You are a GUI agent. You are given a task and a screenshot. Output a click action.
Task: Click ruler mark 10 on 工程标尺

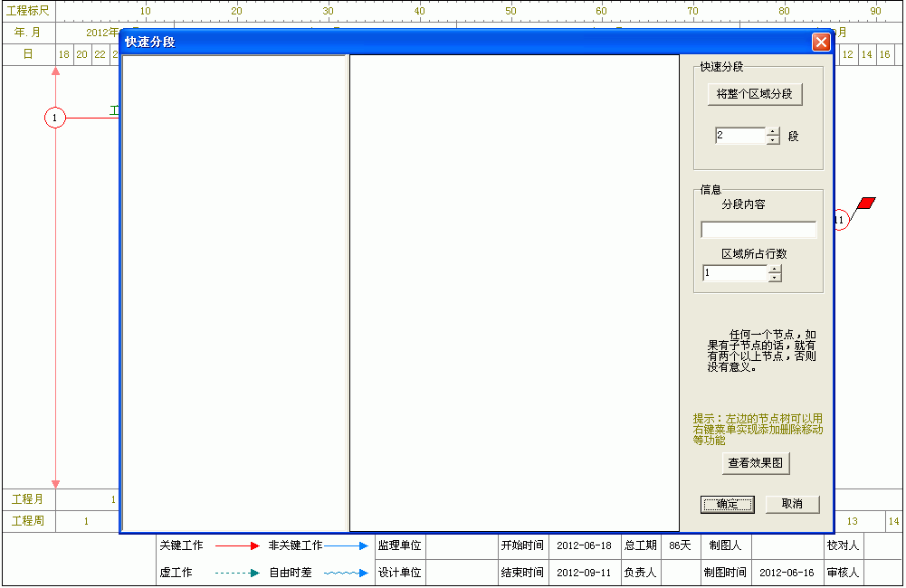[x=146, y=11]
